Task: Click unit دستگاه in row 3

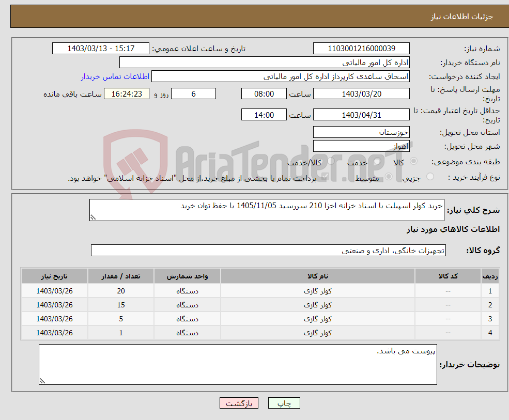Action: click(x=187, y=319)
